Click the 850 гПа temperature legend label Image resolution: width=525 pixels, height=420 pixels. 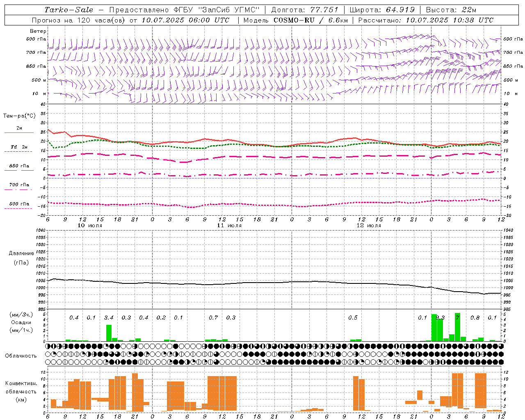(19, 166)
